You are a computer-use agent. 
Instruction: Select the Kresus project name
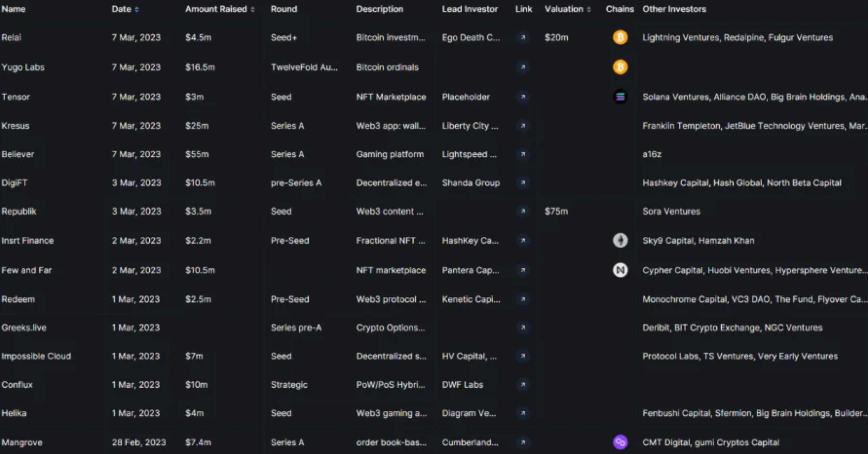pyautogui.click(x=15, y=126)
